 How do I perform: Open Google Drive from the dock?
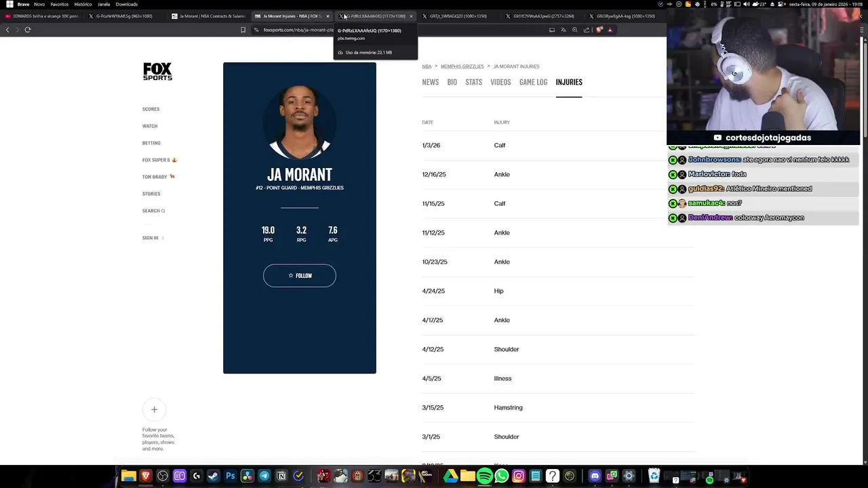[451, 476]
